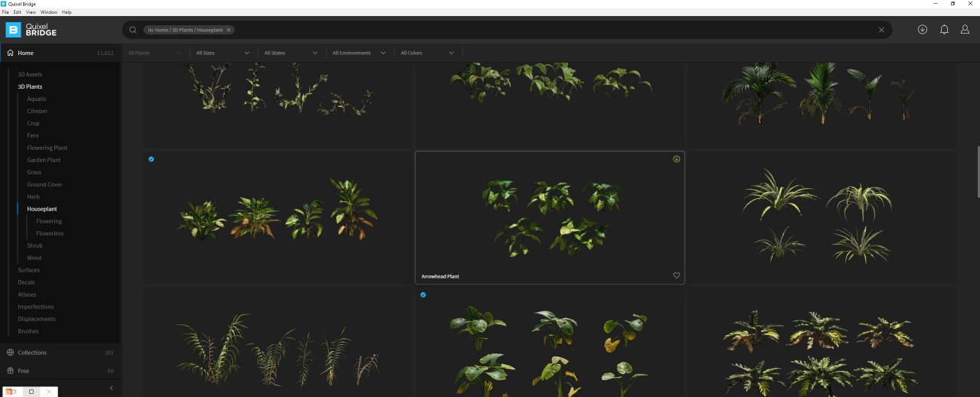Clear the search bar with the X icon

tap(881, 30)
